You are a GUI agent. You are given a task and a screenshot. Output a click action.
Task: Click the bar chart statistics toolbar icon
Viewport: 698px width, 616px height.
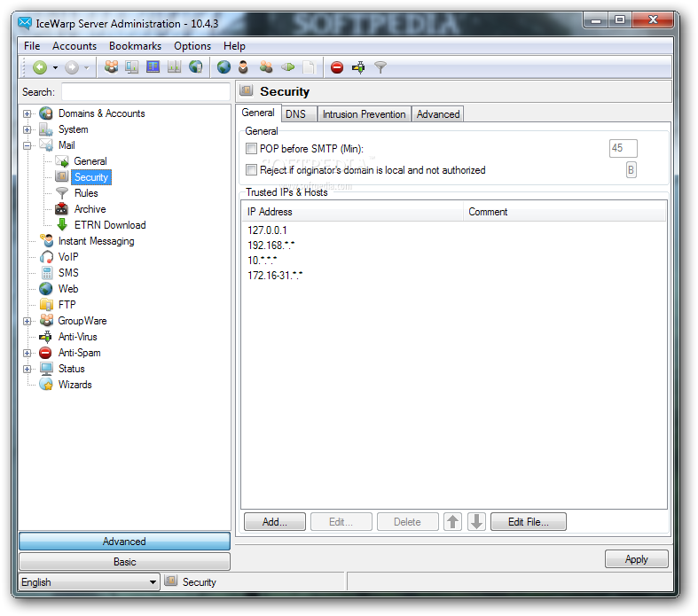tap(174, 67)
